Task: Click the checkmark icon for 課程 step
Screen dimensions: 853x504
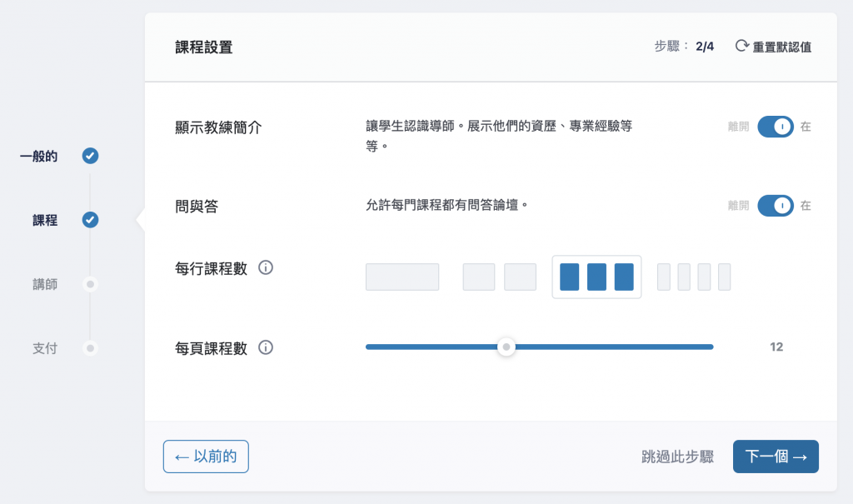Action: tap(90, 220)
